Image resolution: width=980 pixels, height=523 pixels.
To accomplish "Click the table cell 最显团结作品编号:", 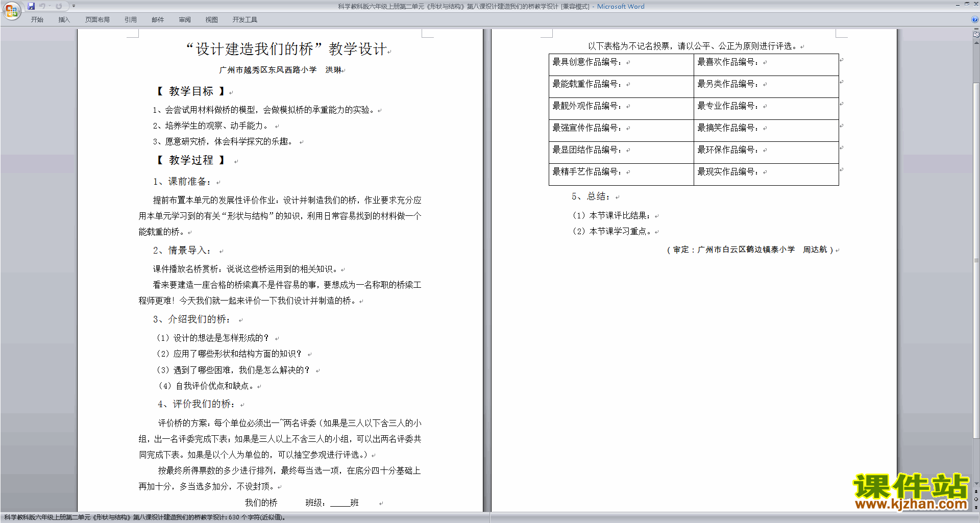I will pyautogui.click(x=621, y=153).
